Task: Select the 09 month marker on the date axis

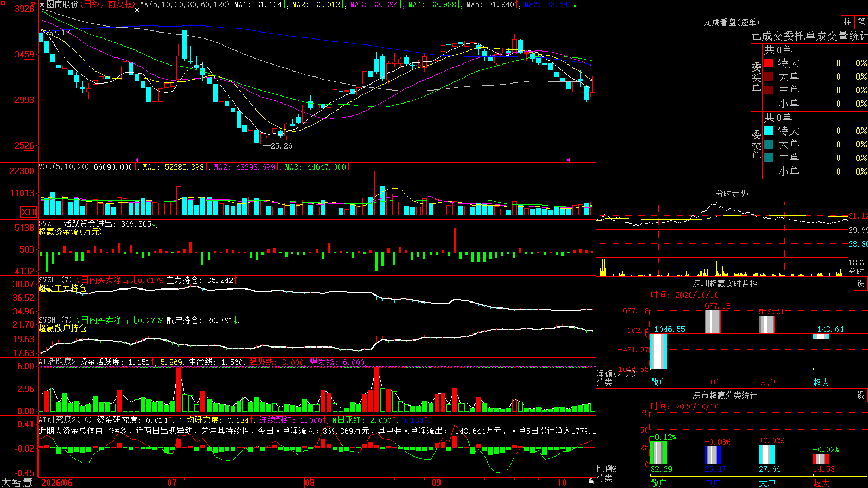Action: click(x=436, y=483)
